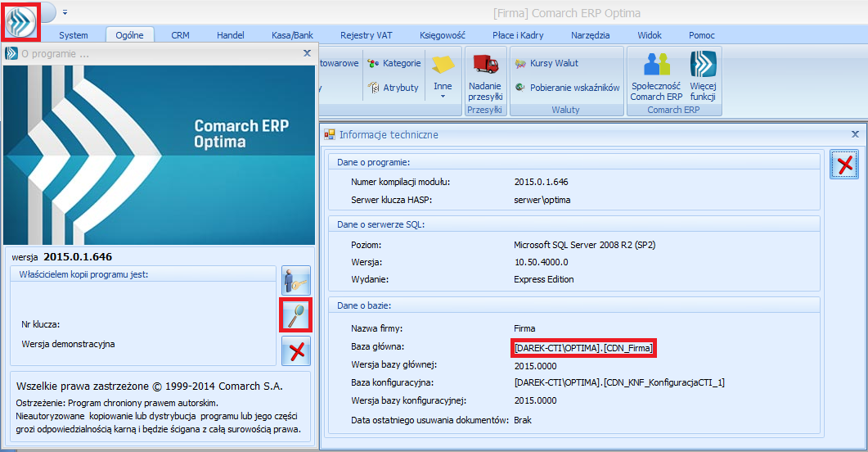Switch to the System tab
The width and height of the screenshot is (868, 452).
(x=73, y=35)
